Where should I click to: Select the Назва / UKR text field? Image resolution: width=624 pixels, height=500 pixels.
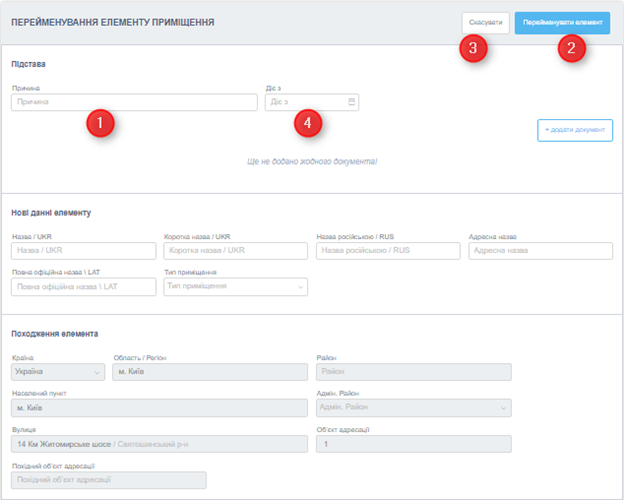[x=83, y=250]
